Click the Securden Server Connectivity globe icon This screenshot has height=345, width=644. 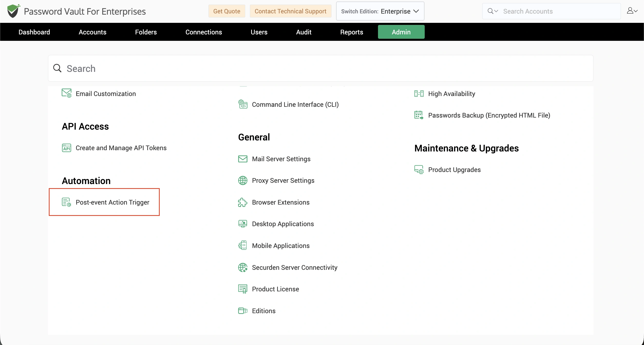243,267
